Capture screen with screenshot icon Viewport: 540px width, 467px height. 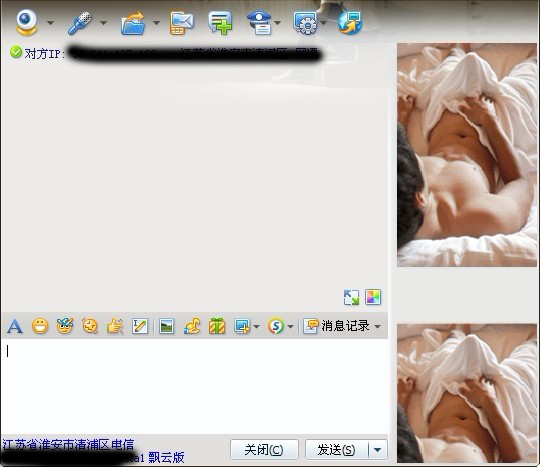(x=242, y=326)
